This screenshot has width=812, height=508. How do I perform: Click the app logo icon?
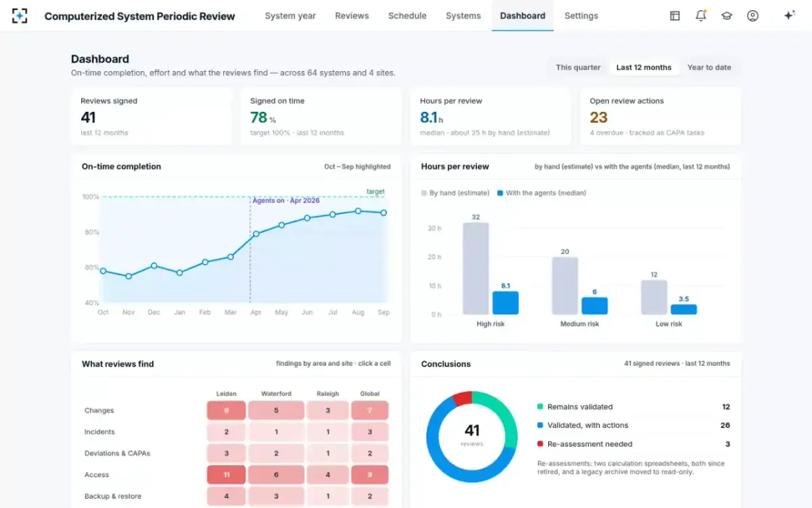[x=20, y=16]
